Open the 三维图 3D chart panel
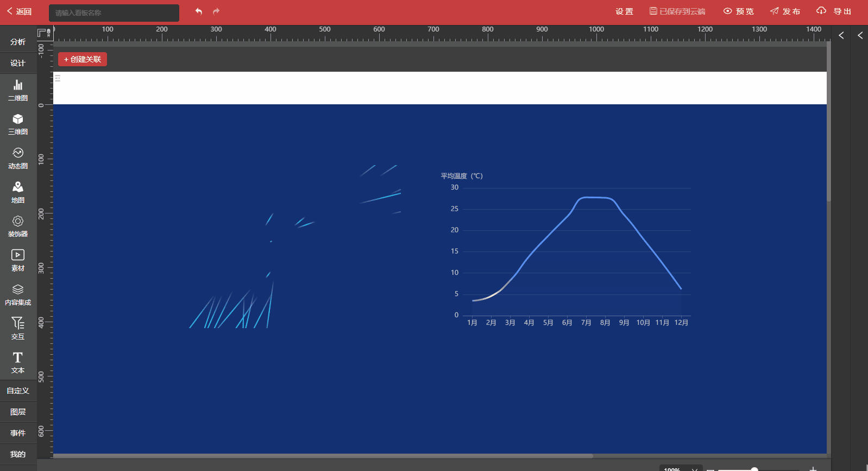 pyautogui.click(x=18, y=124)
